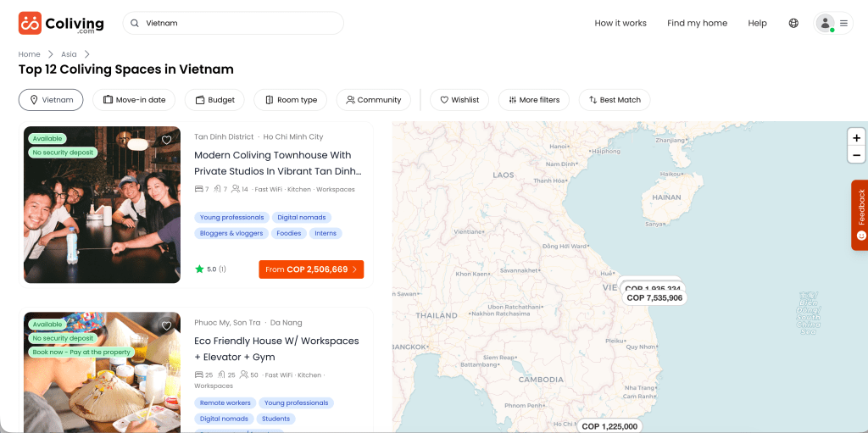Favorite the Tan Dinh townhouse listing
Viewport: 868px width, 433px height.
click(x=167, y=140)
